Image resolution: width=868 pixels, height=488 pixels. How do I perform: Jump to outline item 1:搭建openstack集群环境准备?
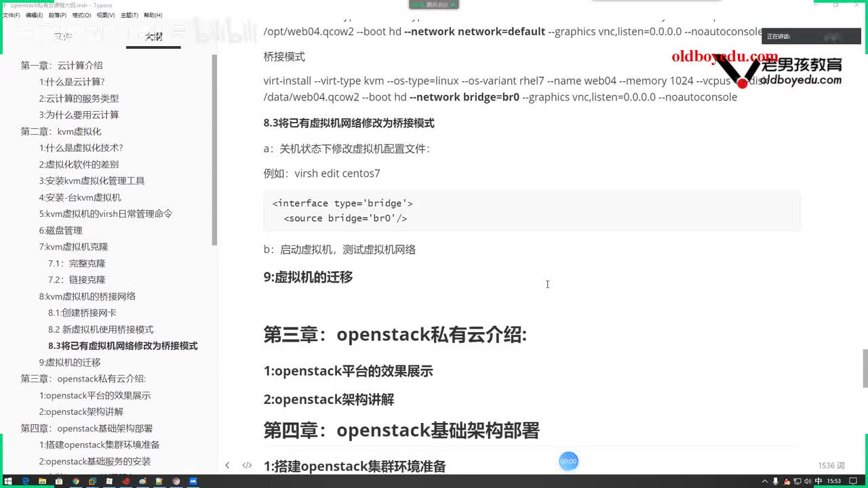[x=100, y=445]
